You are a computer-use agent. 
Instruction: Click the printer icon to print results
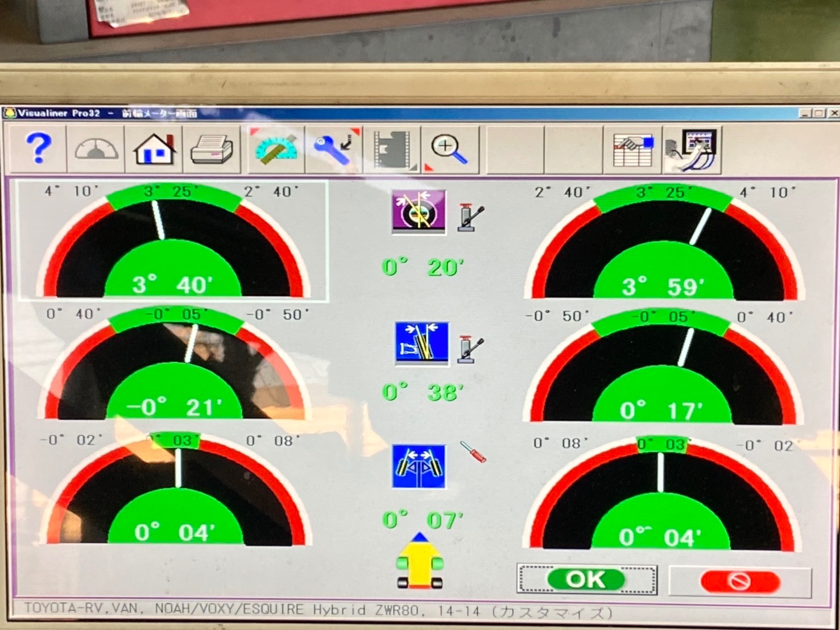(x=212, y=150)
